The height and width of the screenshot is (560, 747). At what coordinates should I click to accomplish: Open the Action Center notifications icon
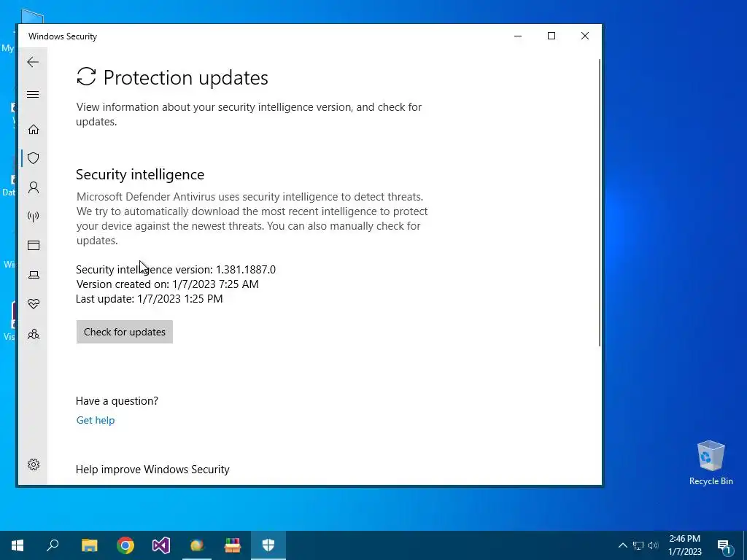pyautogui.click(x=724, y=545)
